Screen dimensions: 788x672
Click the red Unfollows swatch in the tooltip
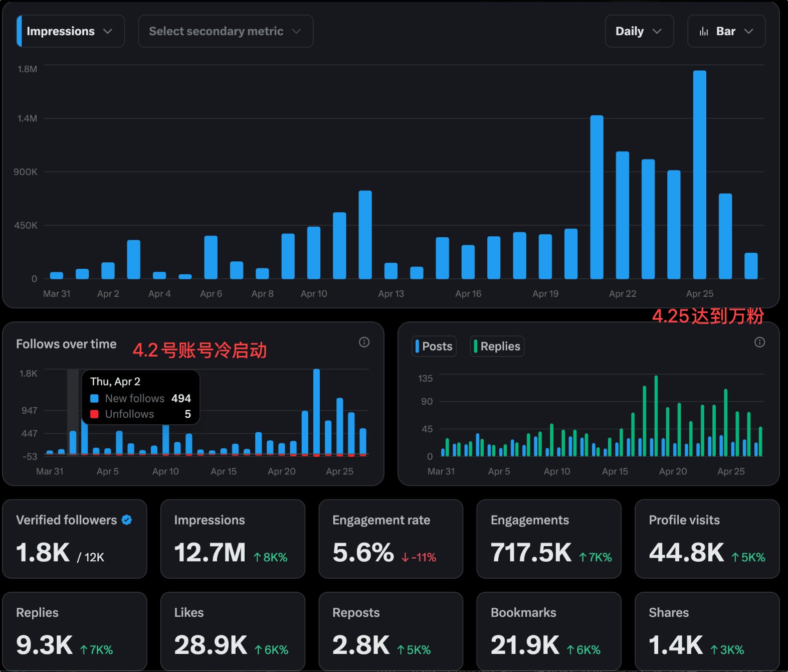tap(94, 414)
